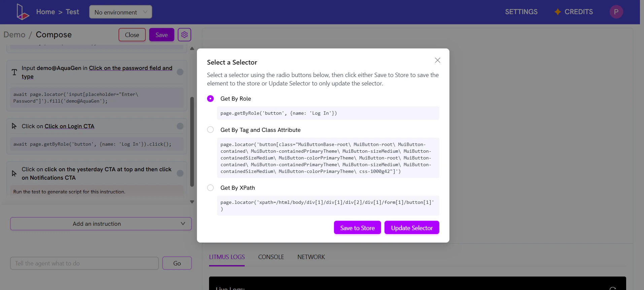Focus the Tell the agent what to do field

(x=84, y=263)
